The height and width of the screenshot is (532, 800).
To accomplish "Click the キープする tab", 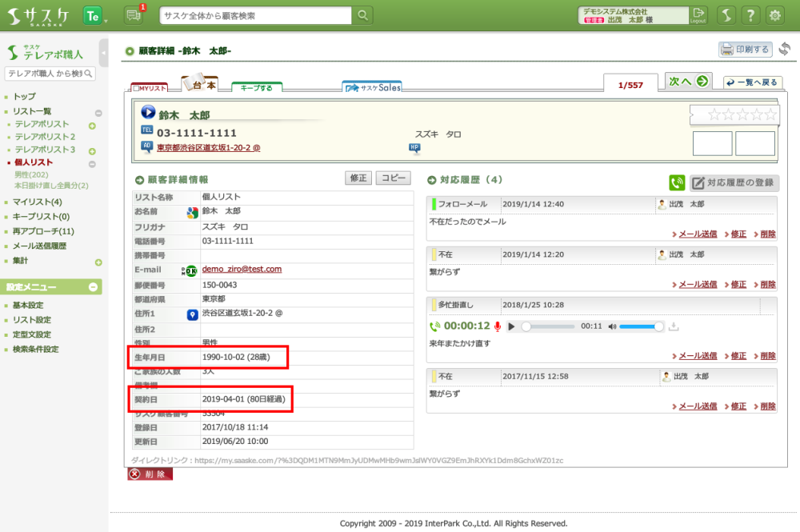I will [x=257, y=87].
